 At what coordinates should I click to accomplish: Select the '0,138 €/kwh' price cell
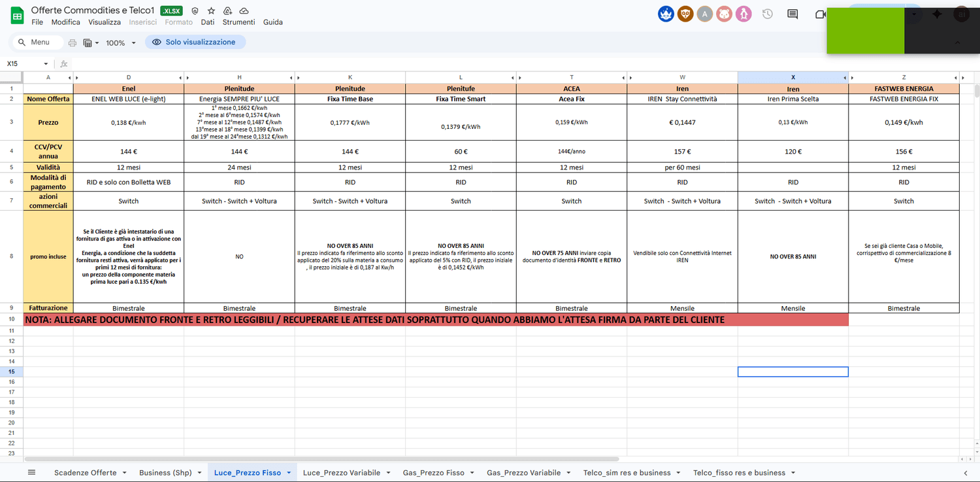tap(129, 122)
